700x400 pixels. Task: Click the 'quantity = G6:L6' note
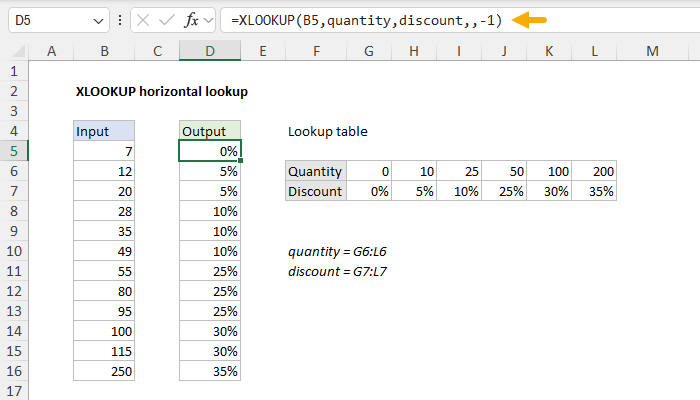click(x=337, y=252)
